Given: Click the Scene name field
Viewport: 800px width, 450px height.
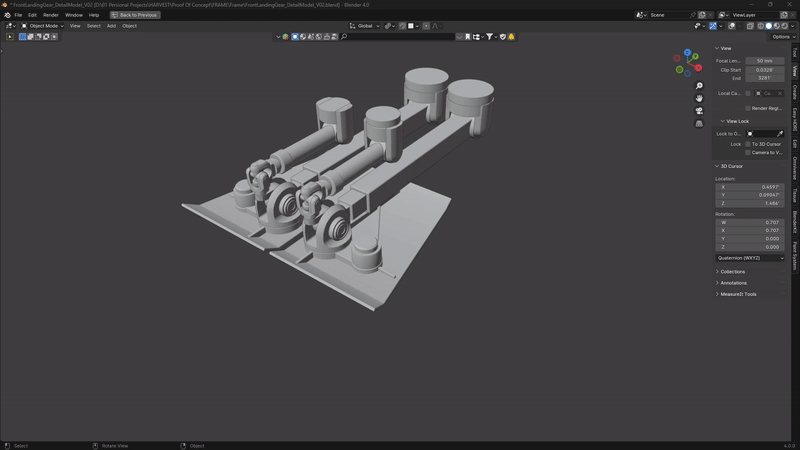Looking at the screenshot, I should pyautogui.click(x=668, y=15).
